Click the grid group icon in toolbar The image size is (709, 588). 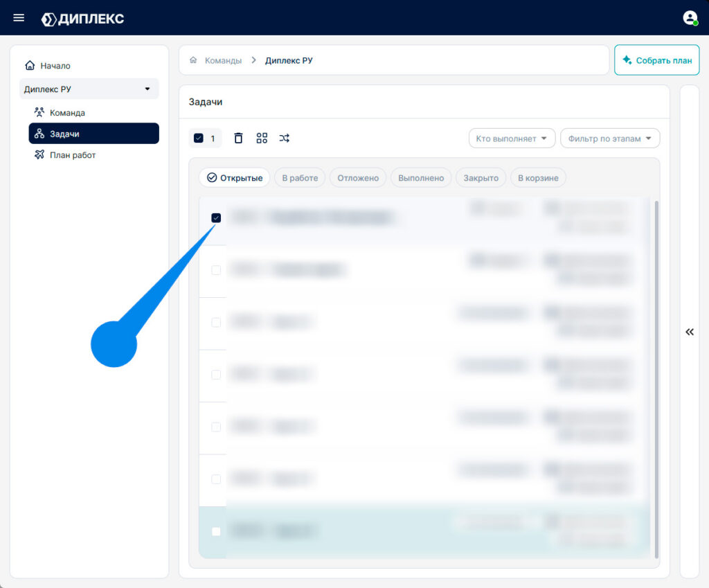tap(262, 138)
